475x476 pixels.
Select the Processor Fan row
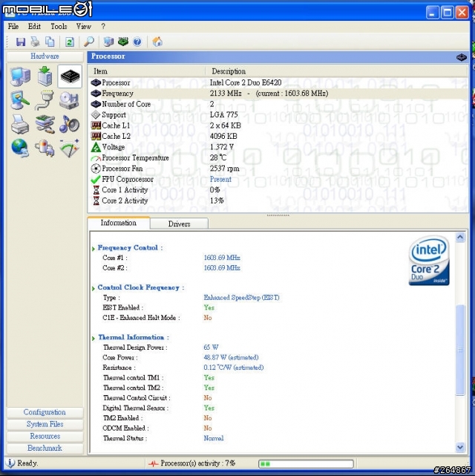(278, 169)
